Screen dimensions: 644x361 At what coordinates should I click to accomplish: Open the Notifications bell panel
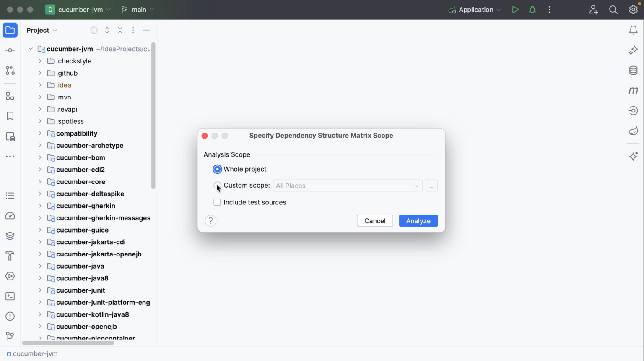pyautogui.click(x=633, y=30)
